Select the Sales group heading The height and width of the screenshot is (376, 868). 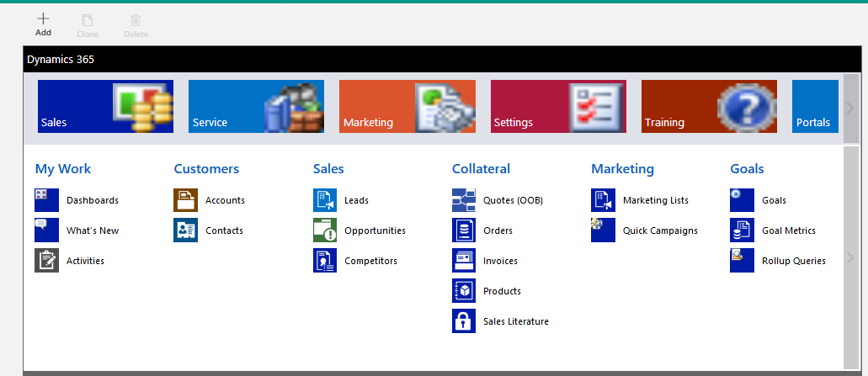(328, 168)
